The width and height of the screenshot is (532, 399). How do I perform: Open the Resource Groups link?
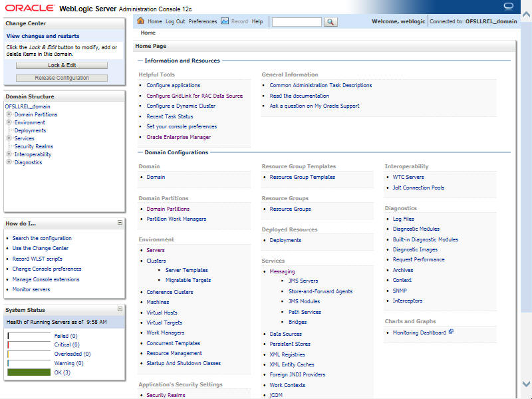pyautogui.click(x=290, y=209)
